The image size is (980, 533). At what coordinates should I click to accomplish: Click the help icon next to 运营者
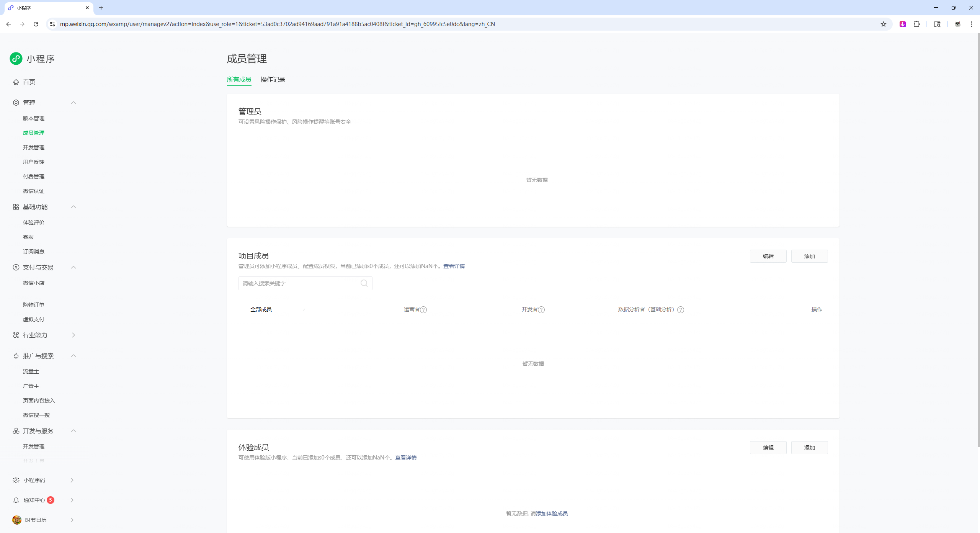(423, 310)
